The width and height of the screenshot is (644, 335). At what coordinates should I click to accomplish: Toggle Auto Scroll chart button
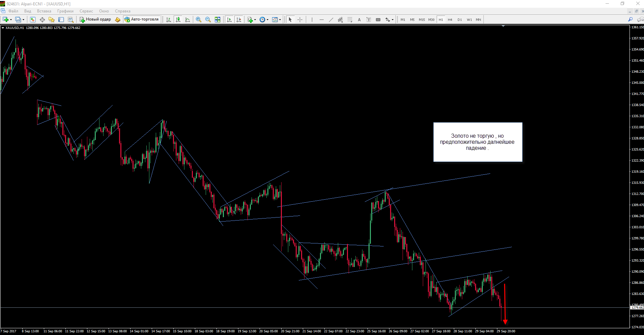229,20
